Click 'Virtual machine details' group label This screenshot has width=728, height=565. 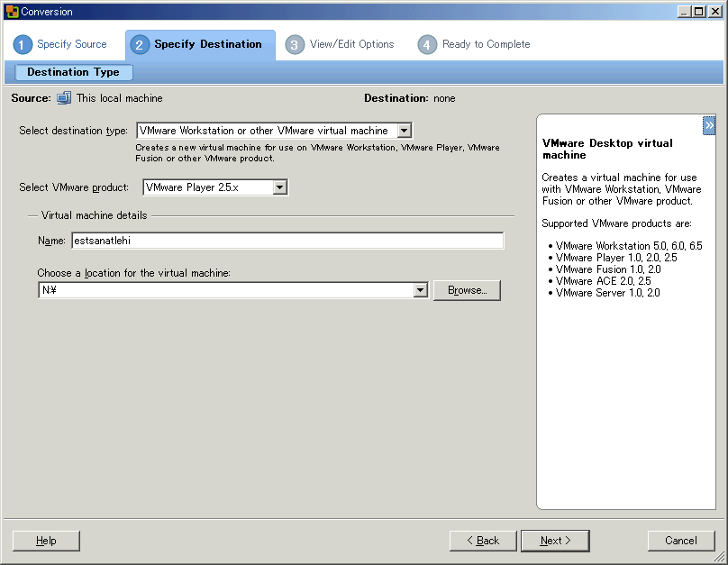tap(95, 215)
